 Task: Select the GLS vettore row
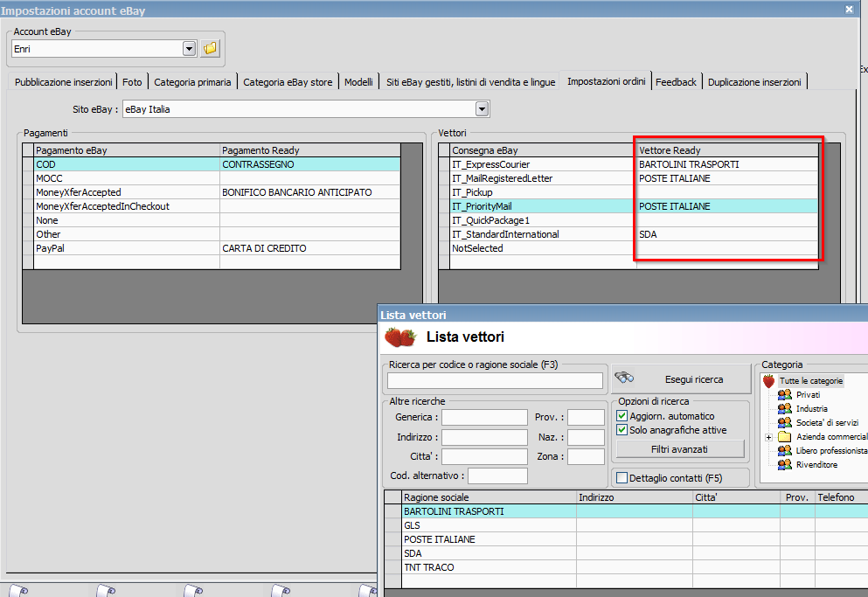[x=626, y=525]
